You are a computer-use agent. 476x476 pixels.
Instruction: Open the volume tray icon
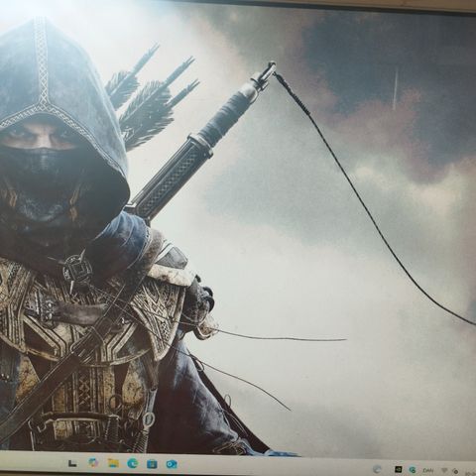coord(455,471)
